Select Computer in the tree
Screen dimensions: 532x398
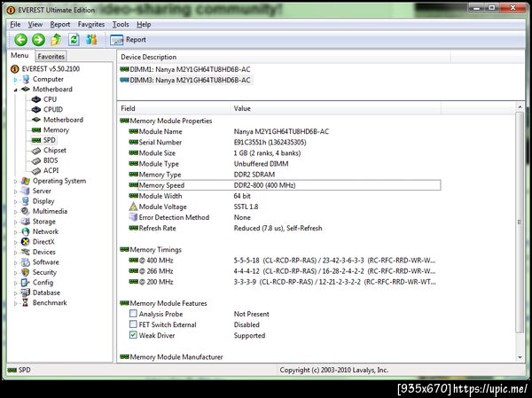pyautogui.click(x=48, y=79)
